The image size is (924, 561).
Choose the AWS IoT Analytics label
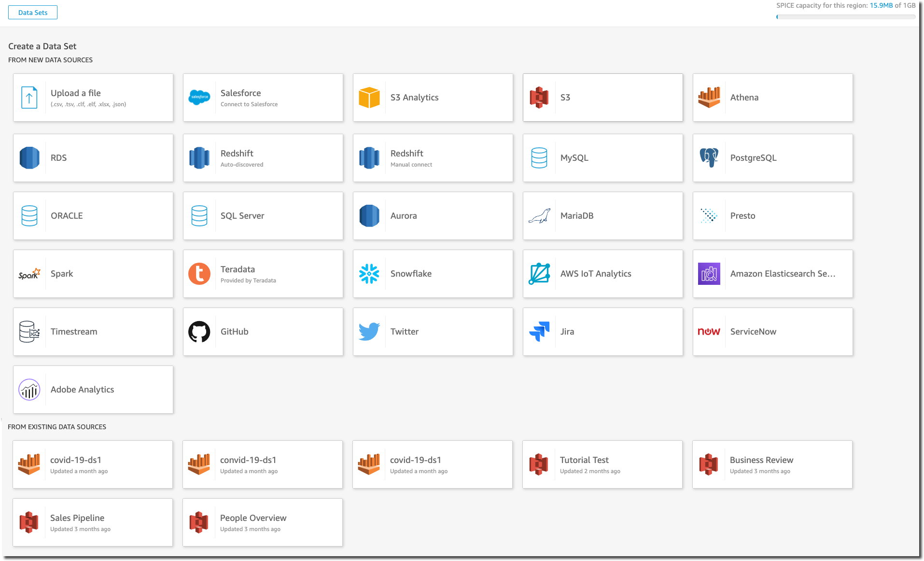(596, 274)
